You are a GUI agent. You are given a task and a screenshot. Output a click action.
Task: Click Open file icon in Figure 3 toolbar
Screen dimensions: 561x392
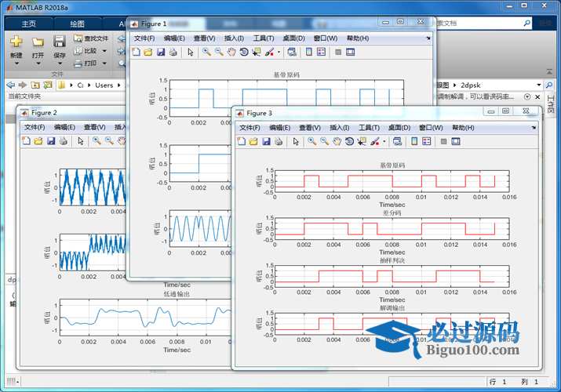pos(253,141)
